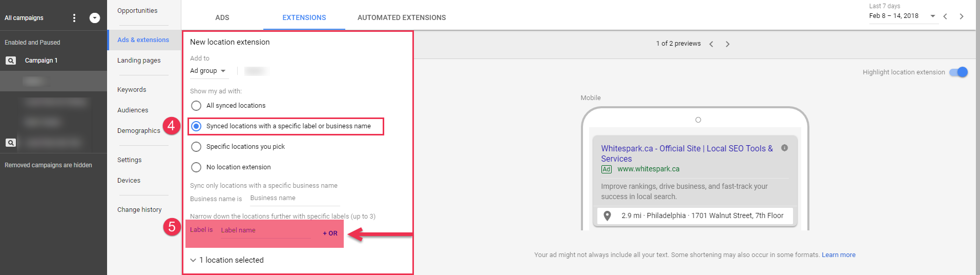
Task: Go to the next ad preview arrow
Action: point(727,44)
